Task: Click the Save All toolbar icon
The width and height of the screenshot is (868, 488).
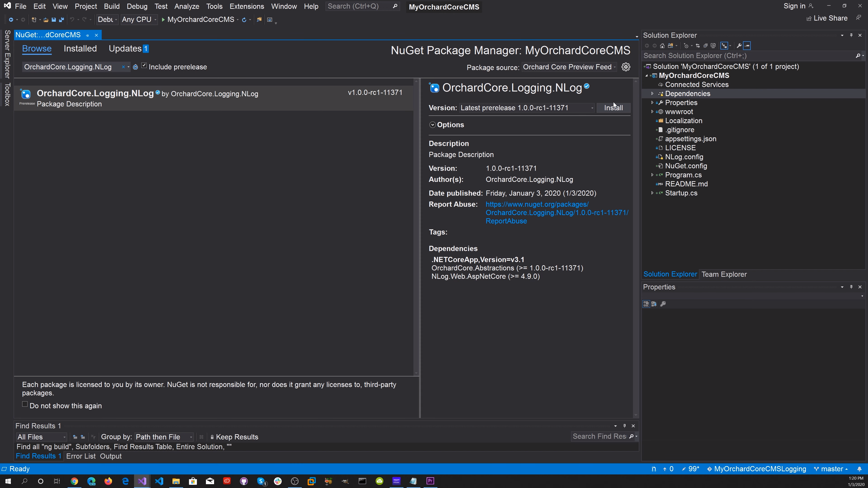Action: [61, 19]
